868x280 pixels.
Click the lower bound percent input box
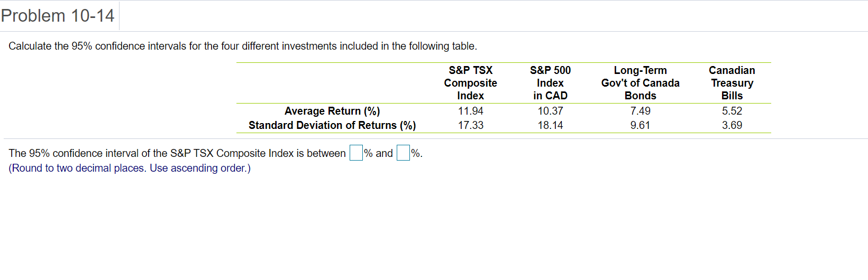(356, 153)
